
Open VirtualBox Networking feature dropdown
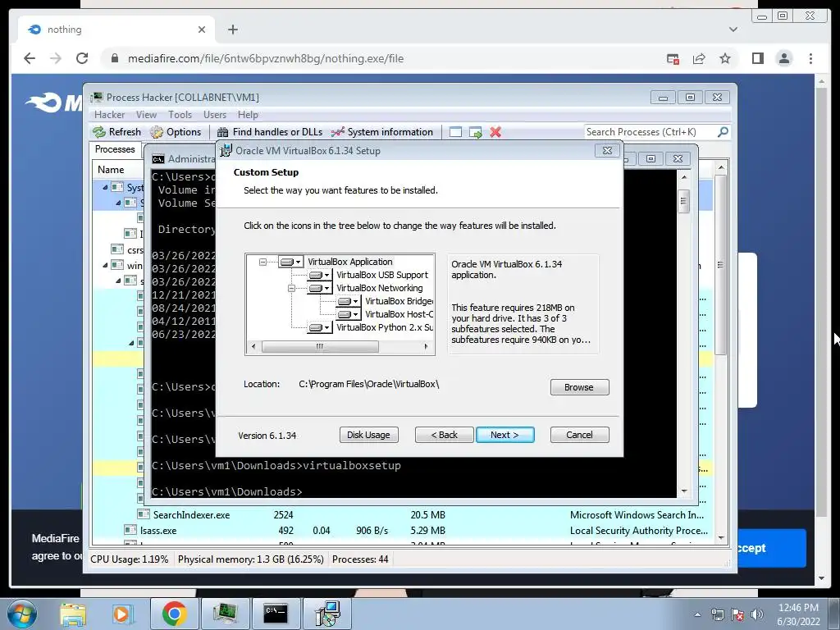pos(319,288)
